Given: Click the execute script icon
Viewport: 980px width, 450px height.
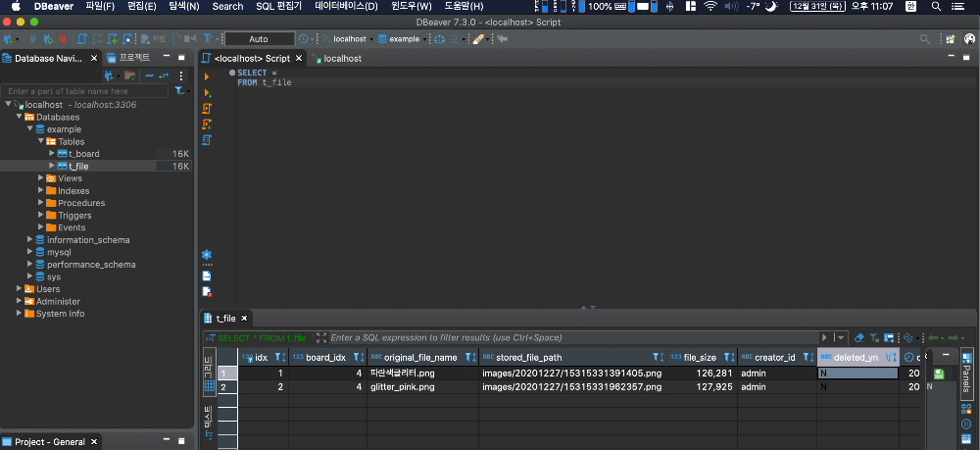Looking at the screenshot, I should pos(207,108).
